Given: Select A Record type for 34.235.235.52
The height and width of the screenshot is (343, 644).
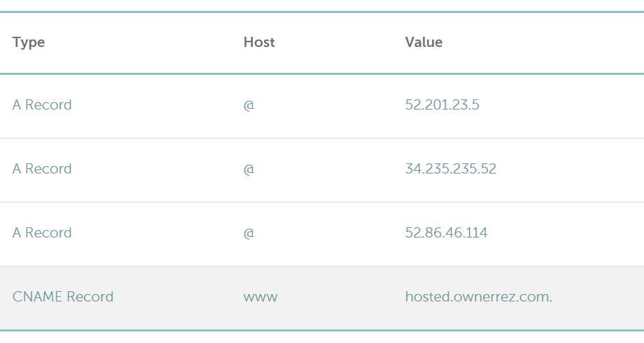Looking at the screenshot, I should tap(42, 169).
